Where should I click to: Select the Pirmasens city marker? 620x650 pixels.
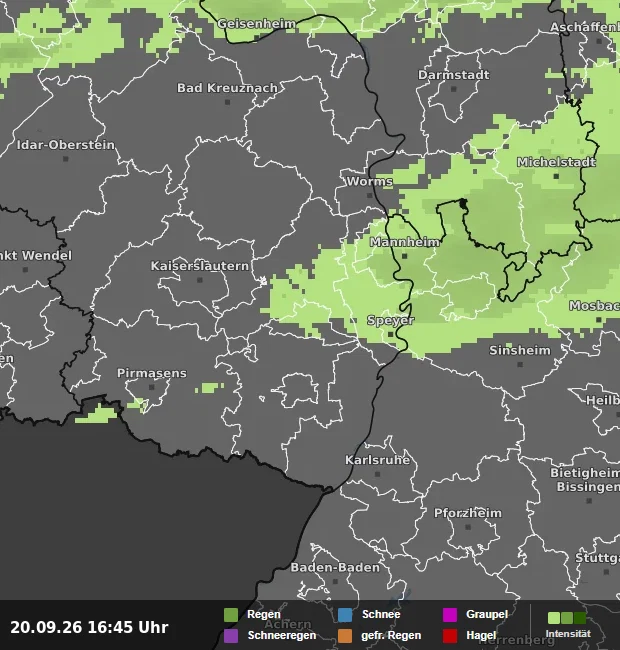152,387
